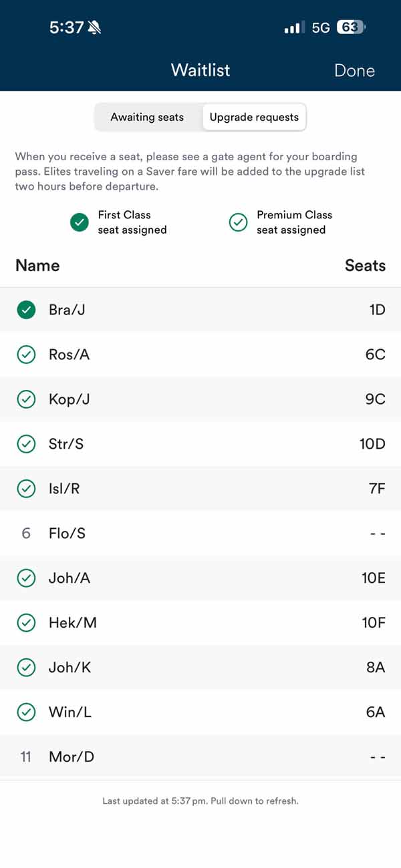This screenshot has height=868, width=401.
Task: Tap the filled First Class checkmark beside Bra/J
Action: pos(26,310)
